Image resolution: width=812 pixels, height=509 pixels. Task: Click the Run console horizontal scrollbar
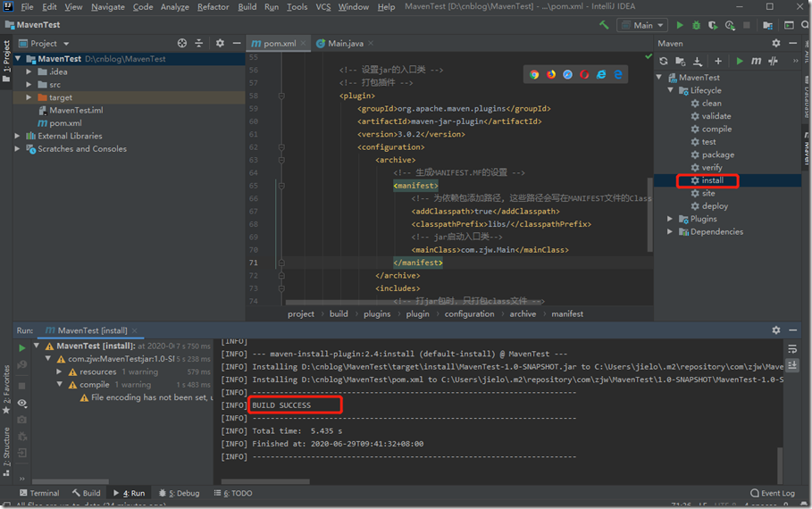click(x=265, y=481)
